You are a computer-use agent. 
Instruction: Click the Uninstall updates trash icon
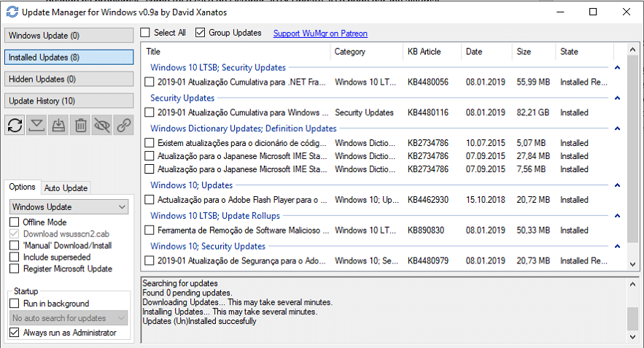click(x=80, y=125)
